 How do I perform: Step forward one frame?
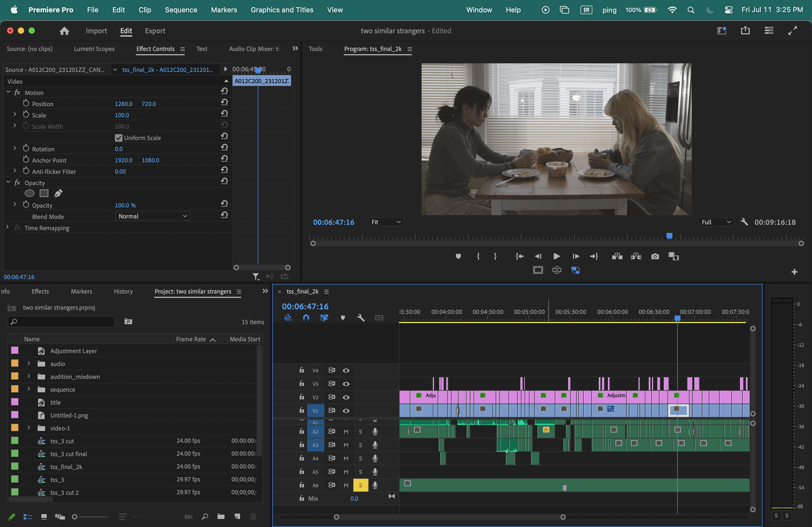[x=575, y=256]
